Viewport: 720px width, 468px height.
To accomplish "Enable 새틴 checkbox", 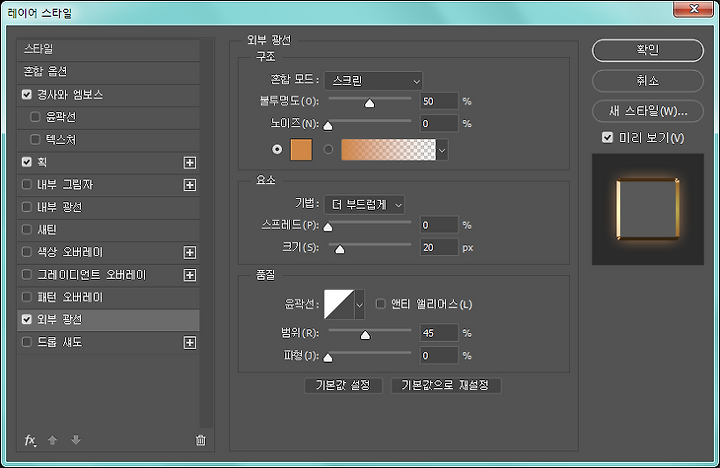I will [x=27, y=230].
